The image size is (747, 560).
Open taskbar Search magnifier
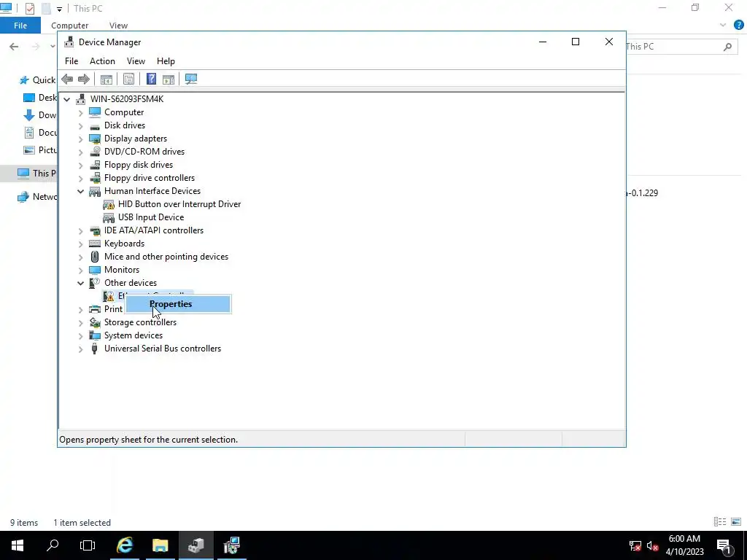(53, 545)
